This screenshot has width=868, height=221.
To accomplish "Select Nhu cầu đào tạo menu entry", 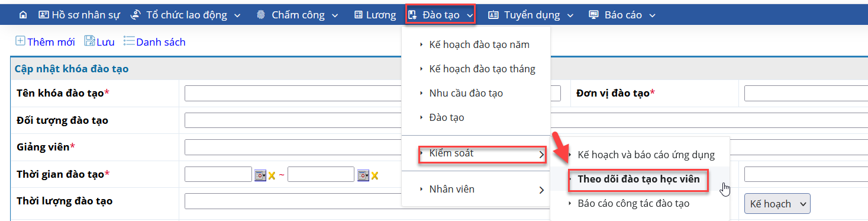I will point(466,93).
